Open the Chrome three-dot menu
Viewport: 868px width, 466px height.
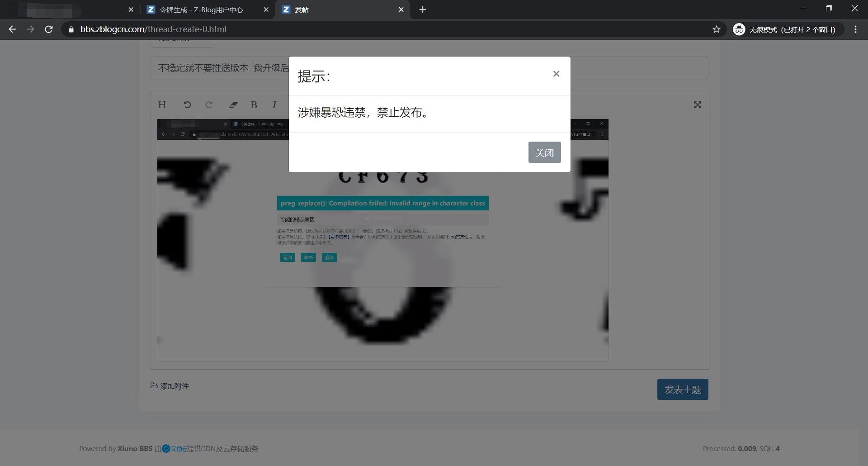click(855, 29)
